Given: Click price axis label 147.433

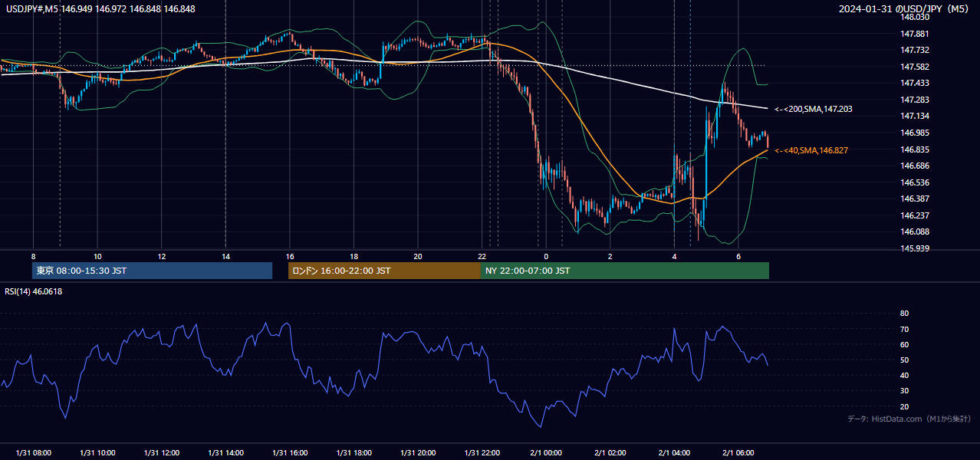Looking at the screenshot, I should [915, 83].
